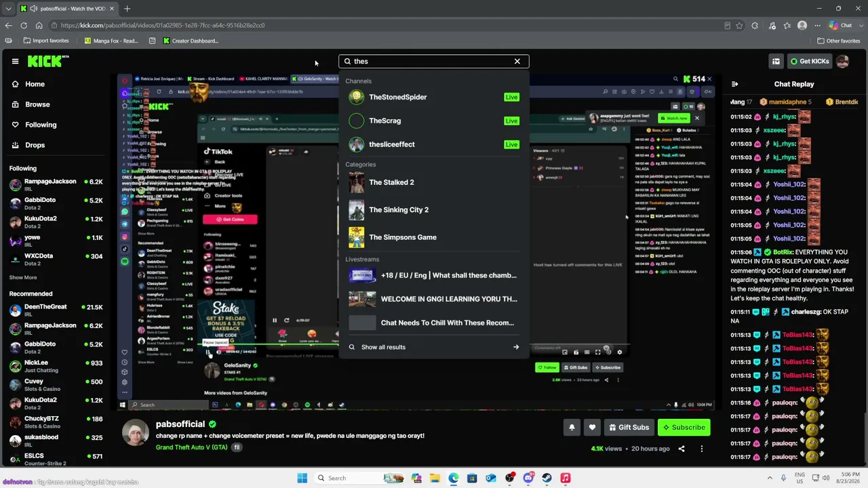Open yowe channel in Following list
This screenshot has width=868, height=488.
coord(56,241)
